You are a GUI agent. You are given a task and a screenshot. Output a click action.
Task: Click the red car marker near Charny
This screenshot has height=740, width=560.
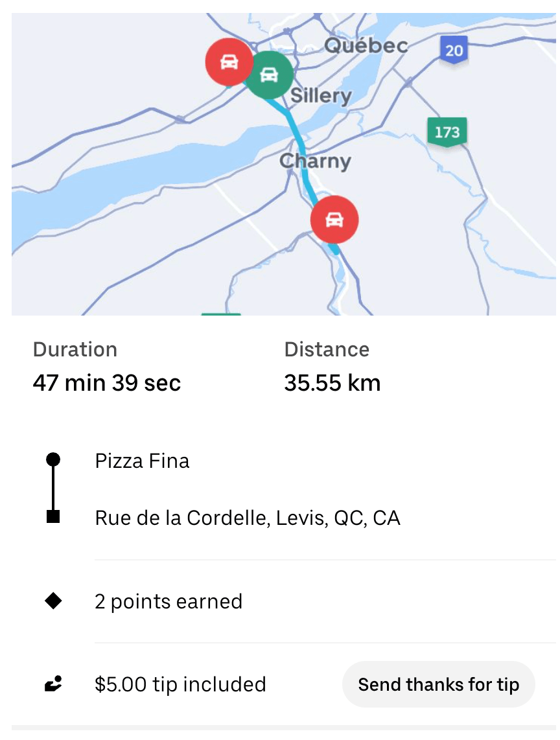click(x=334, y=219)
